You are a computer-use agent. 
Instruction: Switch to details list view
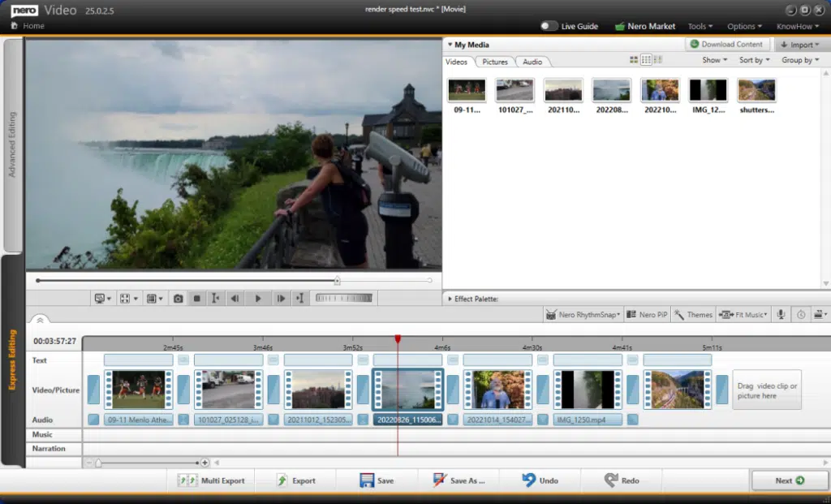point(657,60)
